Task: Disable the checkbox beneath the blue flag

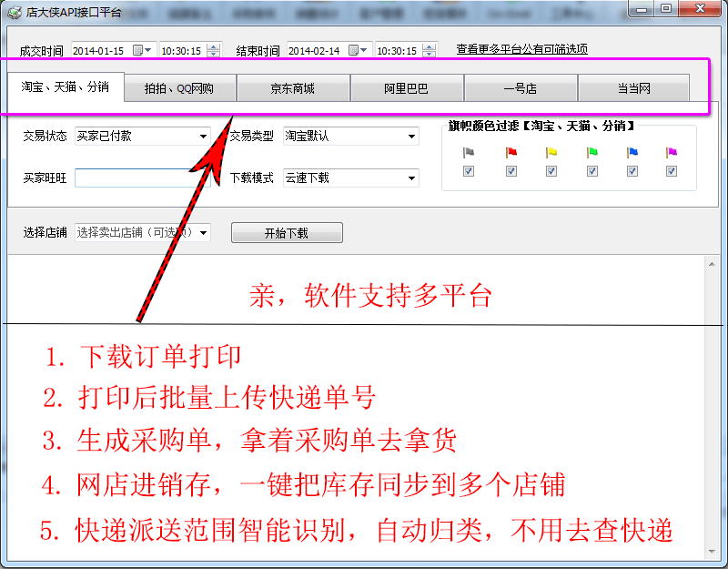Action: (x=632, y=171)
